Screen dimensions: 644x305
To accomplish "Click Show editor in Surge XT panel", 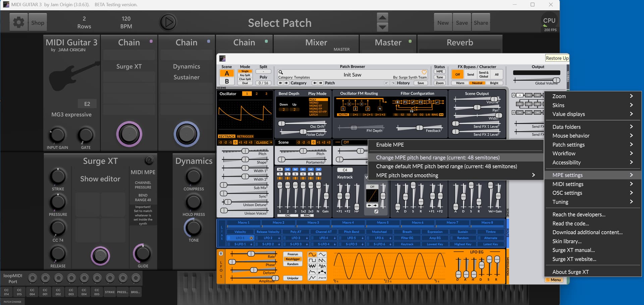I will 100,179.
